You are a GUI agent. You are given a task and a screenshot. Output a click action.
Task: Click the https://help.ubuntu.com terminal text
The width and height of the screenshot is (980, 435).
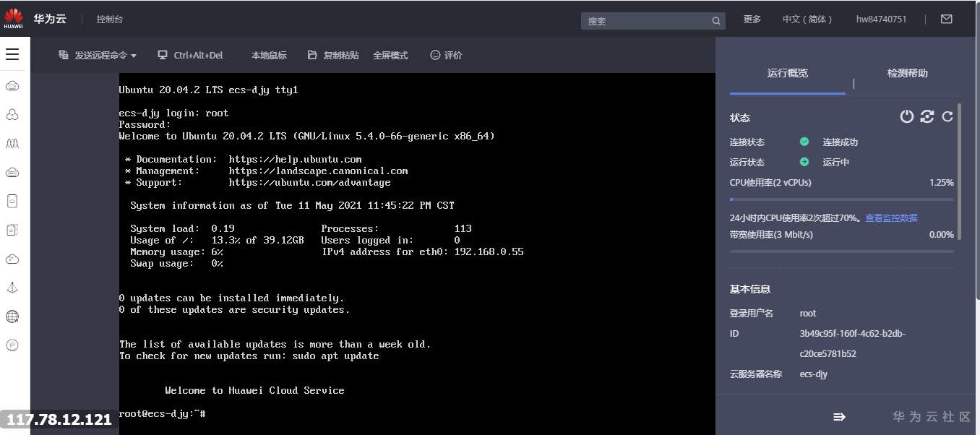tap(295, 159)
